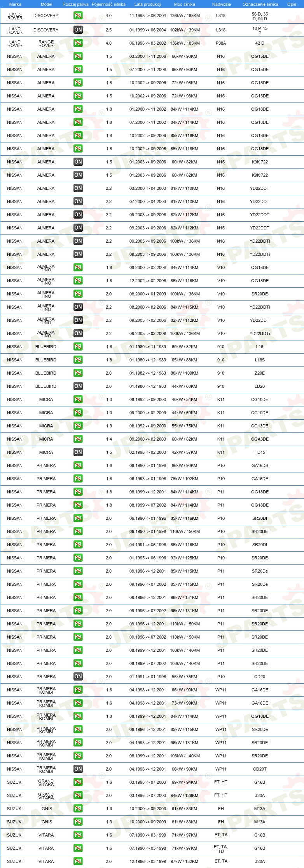This screenshot has width=304, height=868.
Task: Click petrol icon in Range Rover 42 D row
Action: (78, 43)
